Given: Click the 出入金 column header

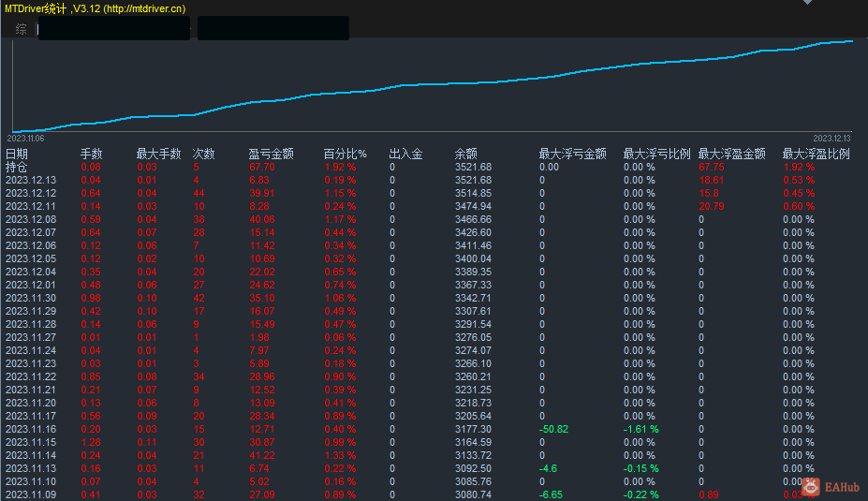Looking at the screenshot, I should (x=405, y=154).
